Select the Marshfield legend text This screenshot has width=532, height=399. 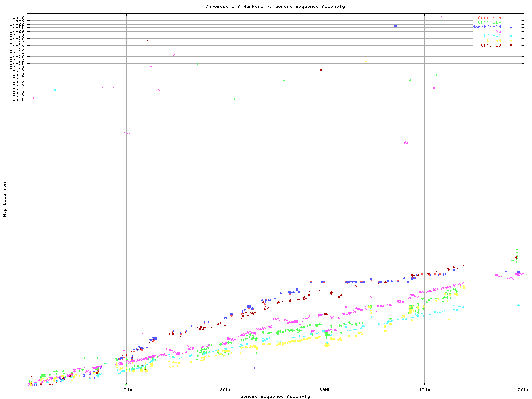tap(486, 27)
